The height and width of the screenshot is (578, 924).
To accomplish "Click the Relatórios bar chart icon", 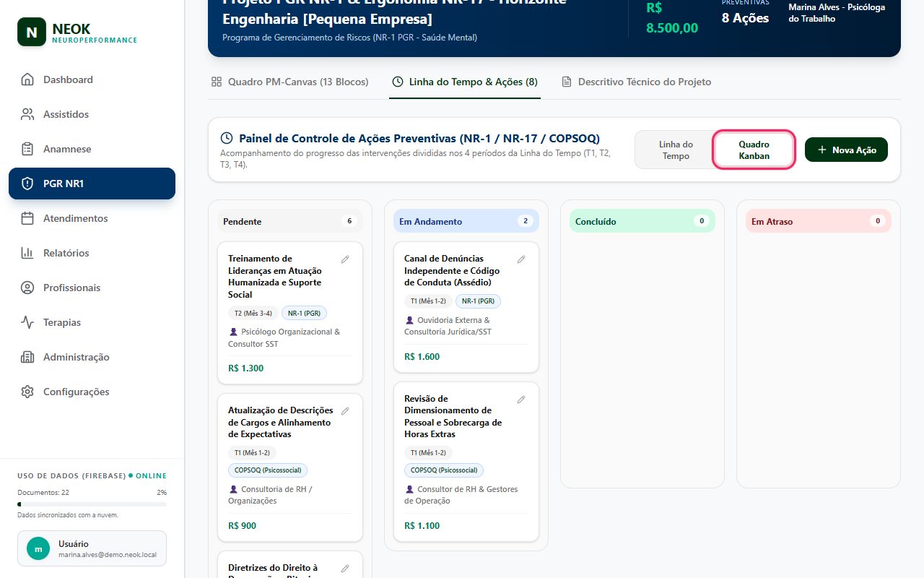I will click(27, 253).
